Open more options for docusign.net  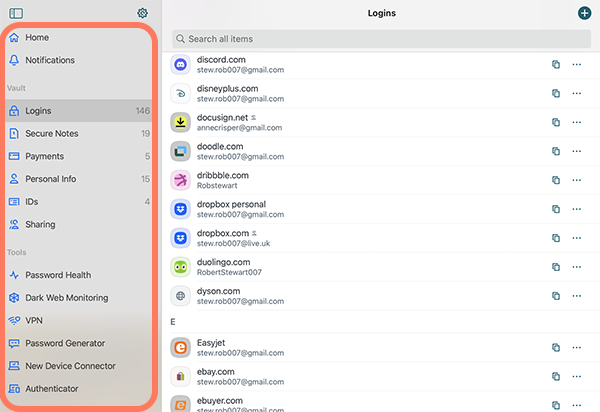click(577, 122)
